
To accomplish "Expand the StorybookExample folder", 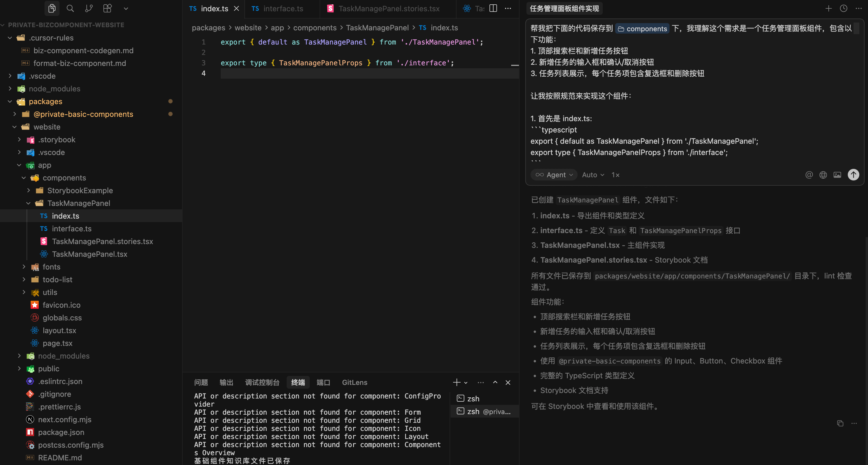I will (x=80, y=191).
